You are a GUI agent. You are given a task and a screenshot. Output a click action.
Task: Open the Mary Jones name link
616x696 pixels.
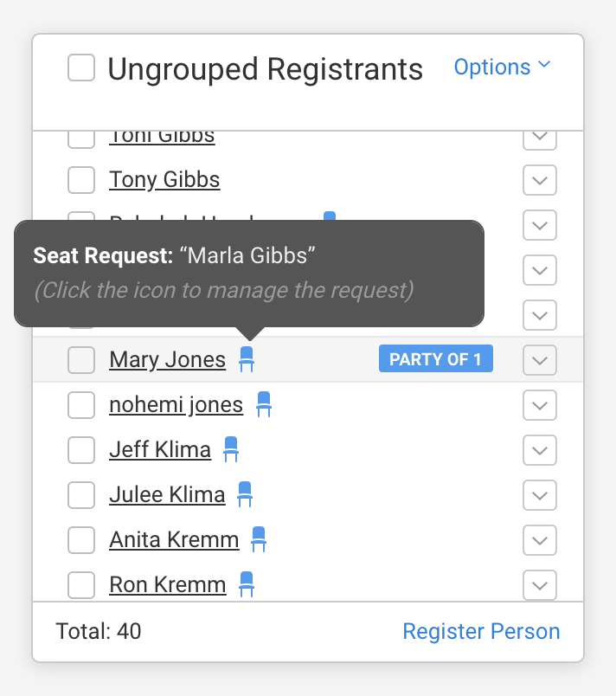coord(167,360)
